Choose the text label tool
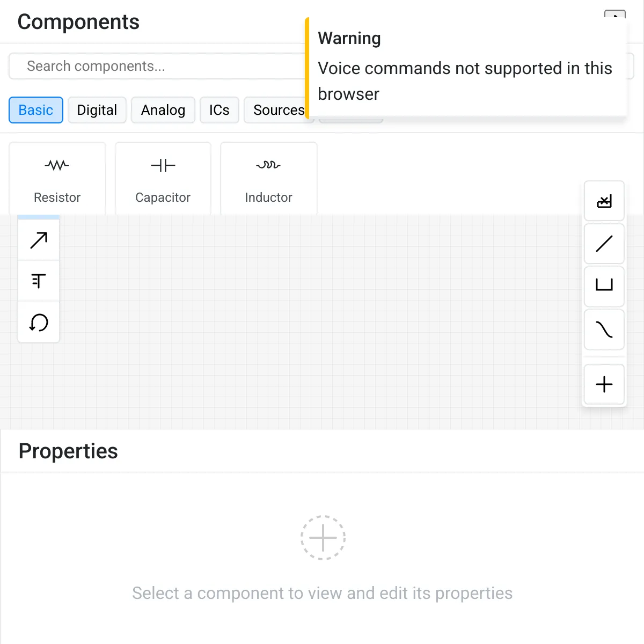 (39, 281)
